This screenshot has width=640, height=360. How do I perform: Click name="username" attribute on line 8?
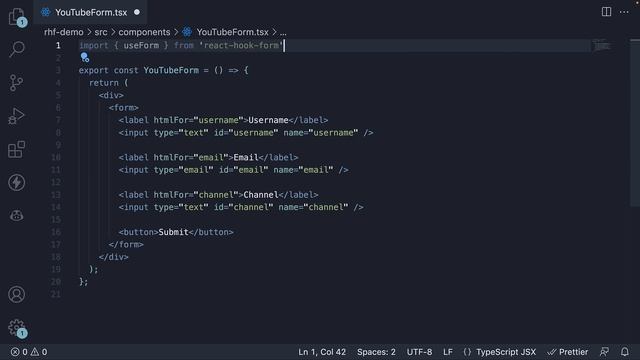(x=320, y=133)
